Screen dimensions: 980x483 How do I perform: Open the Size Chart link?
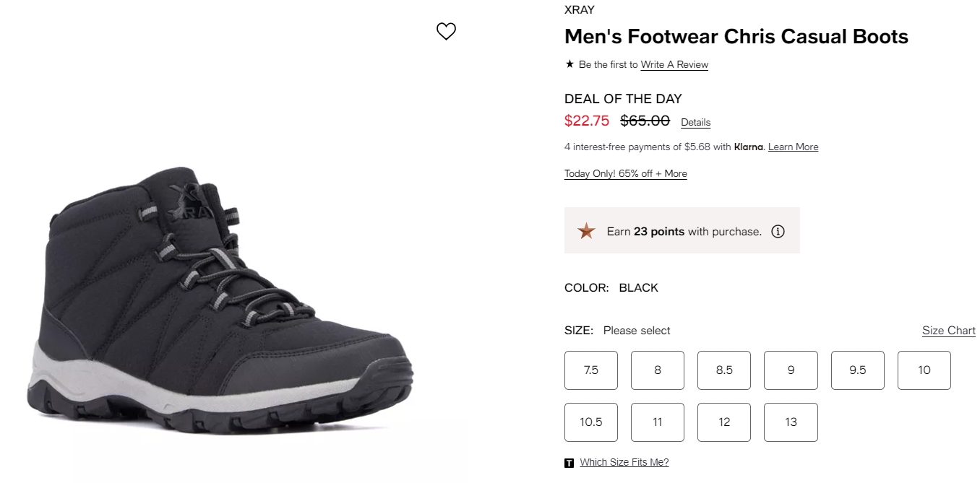(x=949, y=331)
